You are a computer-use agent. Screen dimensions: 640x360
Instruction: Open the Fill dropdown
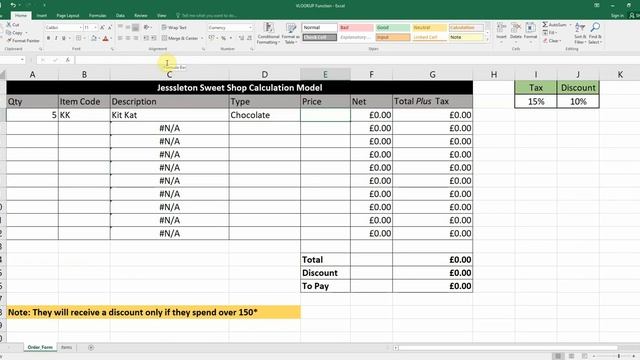549,33
